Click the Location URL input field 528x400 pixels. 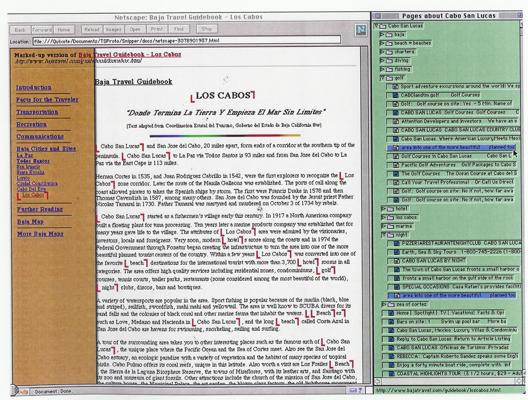[187, 41]
